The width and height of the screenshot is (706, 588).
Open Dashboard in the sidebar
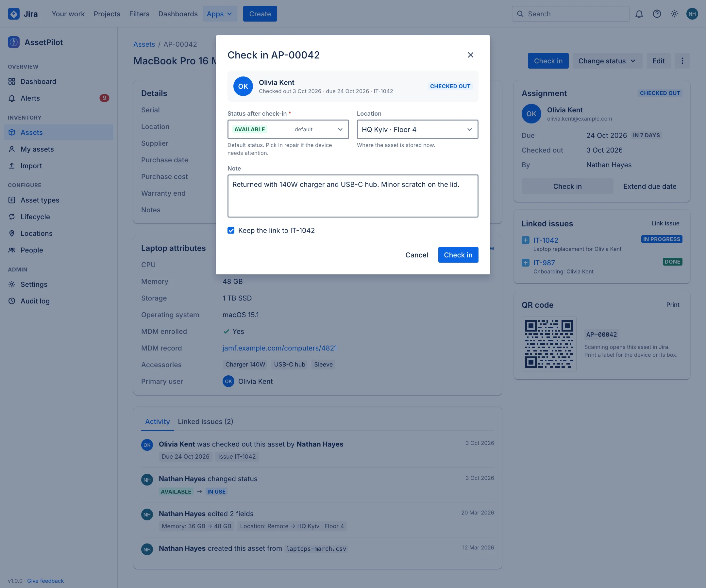(x=59, y=82)
